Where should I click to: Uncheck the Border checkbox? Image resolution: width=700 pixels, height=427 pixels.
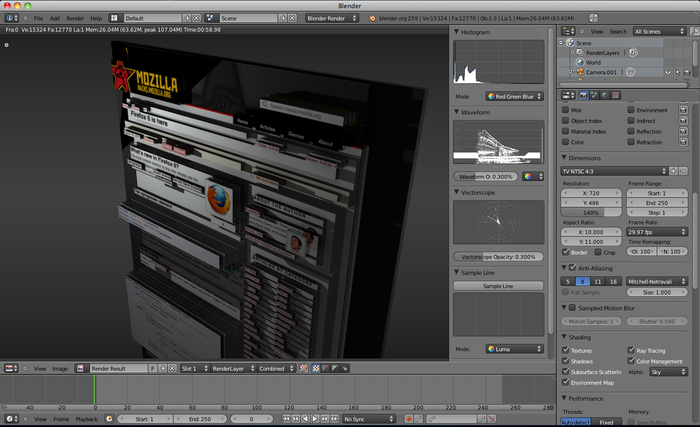[565, 252]
